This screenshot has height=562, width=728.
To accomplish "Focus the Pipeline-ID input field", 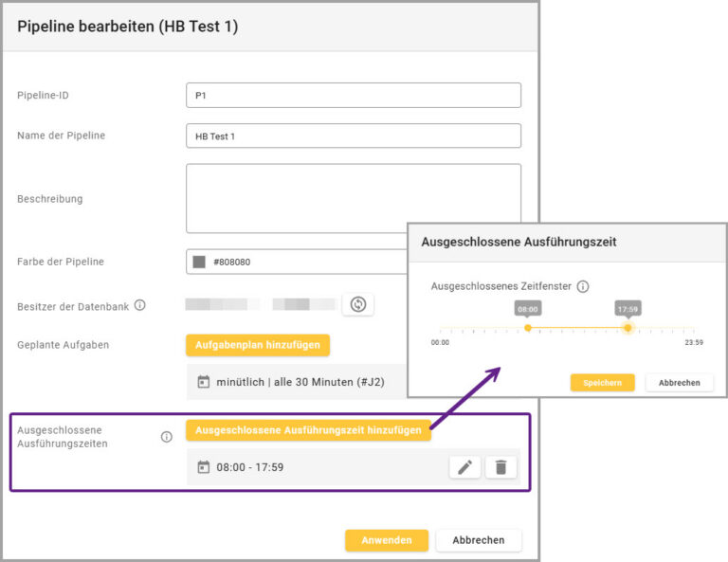I will point(354,95).
